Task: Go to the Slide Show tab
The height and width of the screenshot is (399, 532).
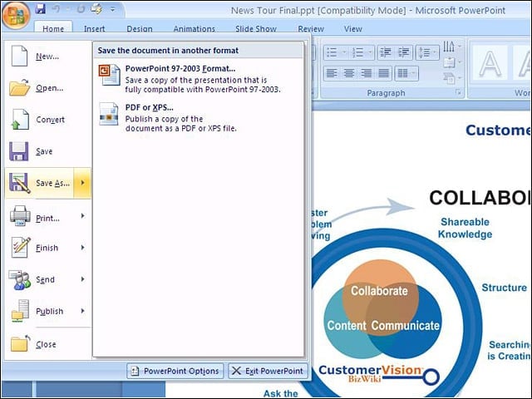Action: click(x=256, y=29)
